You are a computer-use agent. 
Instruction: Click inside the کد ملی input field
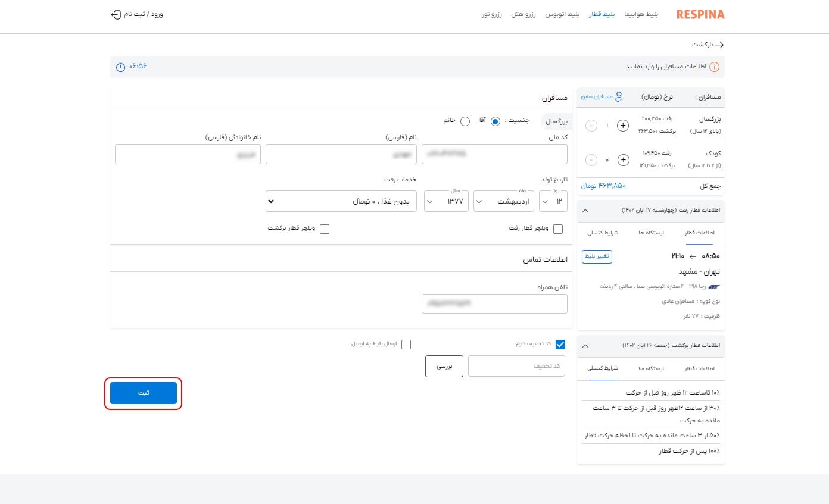[494, 154]
